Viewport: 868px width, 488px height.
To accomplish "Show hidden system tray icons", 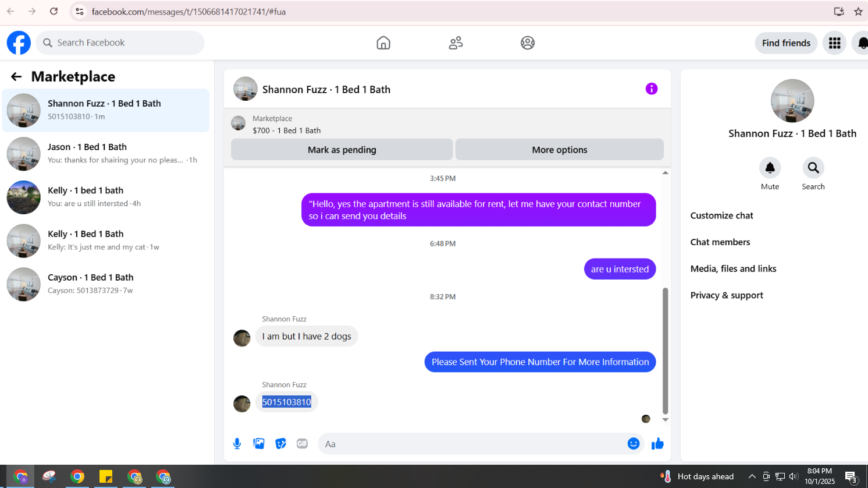I will [752, 476].
